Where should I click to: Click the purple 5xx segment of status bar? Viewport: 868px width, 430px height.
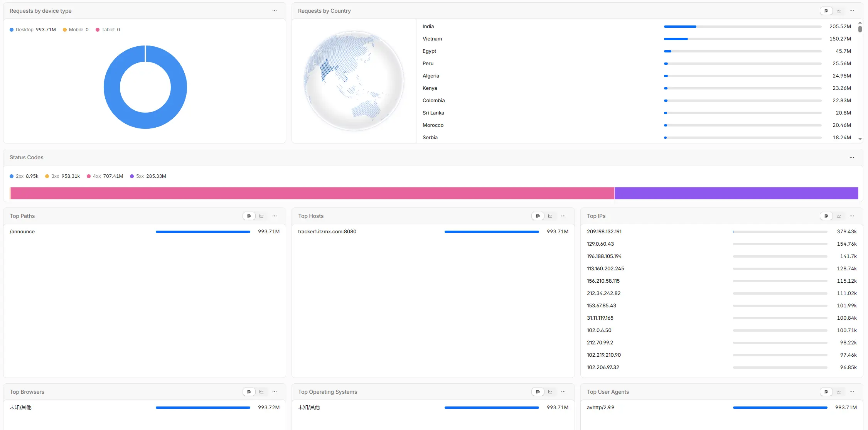pos(736,193)
